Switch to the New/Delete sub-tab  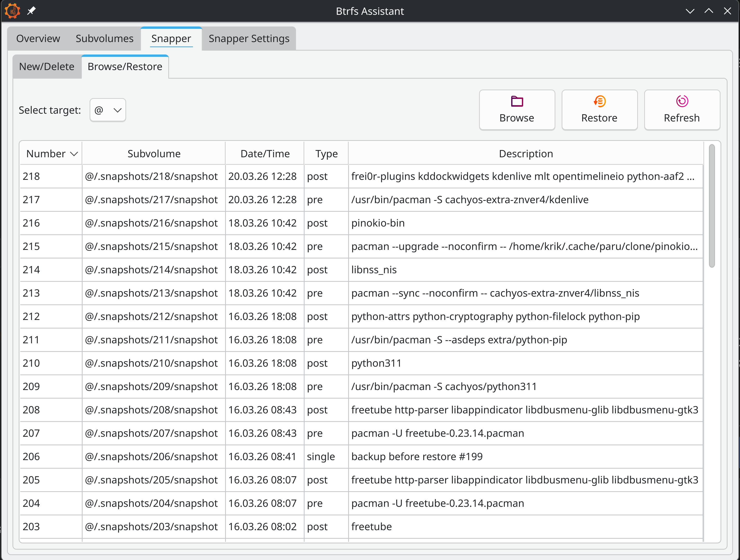[x=47, y=66]
